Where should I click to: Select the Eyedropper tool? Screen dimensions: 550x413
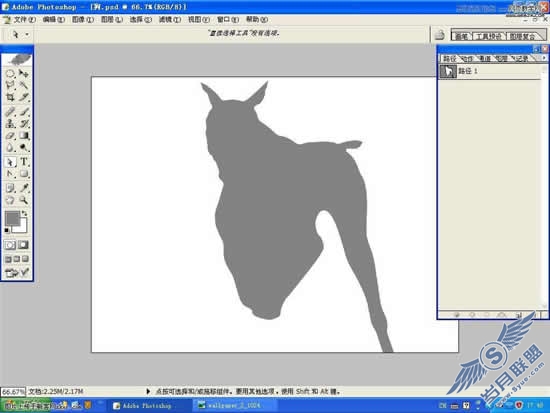(24, 188)
